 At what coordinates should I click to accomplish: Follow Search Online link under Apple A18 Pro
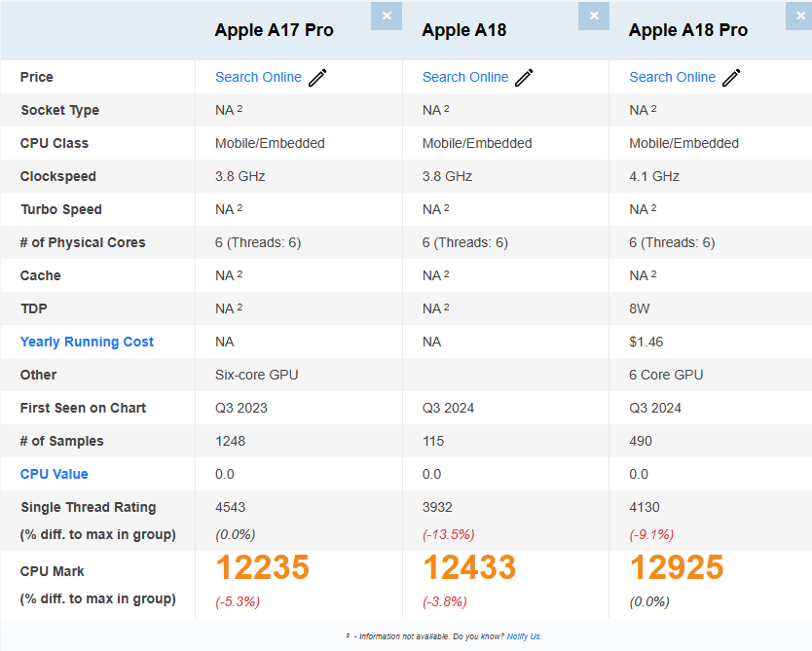[672, 77]
